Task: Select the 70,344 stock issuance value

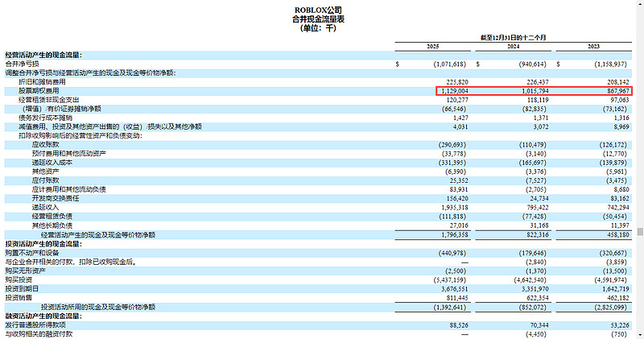Action: click(539, 325)
